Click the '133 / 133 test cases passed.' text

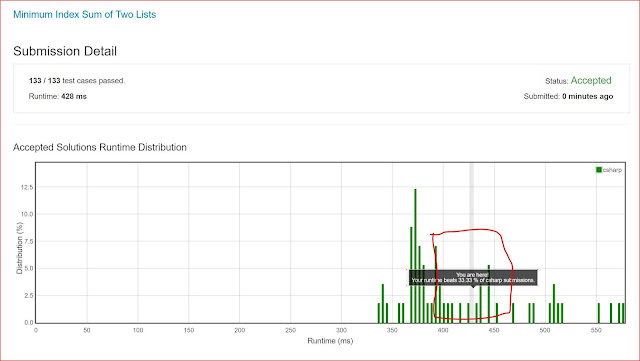pyautogui.click(x=77, y=80)
